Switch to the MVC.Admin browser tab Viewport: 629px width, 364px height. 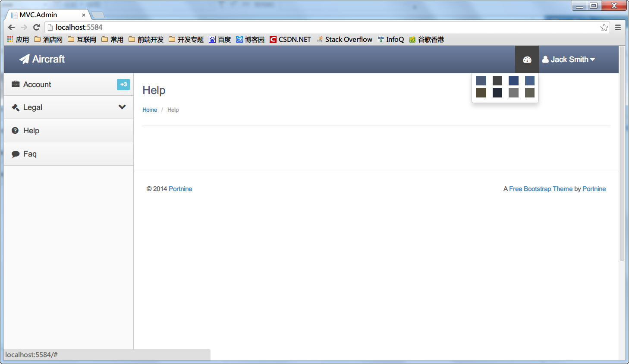[47, 15]
